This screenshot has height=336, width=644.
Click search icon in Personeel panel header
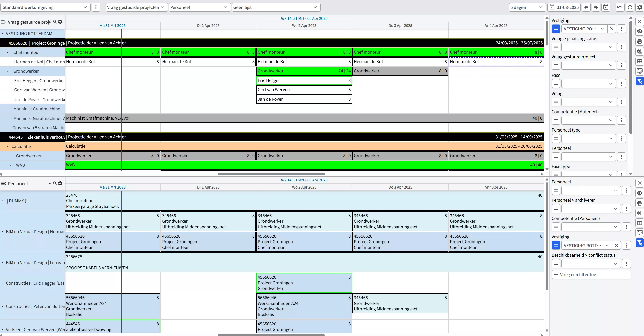[55, 183]
